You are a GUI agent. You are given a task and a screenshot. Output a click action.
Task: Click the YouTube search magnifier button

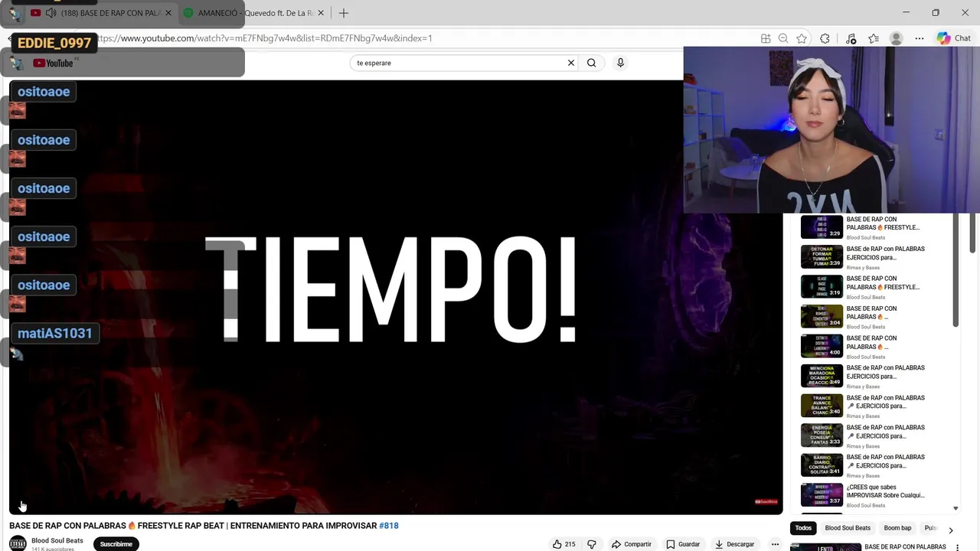click(x=591, y=63)
